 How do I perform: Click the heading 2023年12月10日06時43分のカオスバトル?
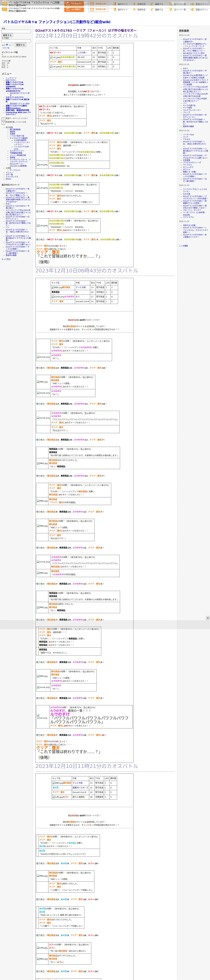tap(87, 270)
